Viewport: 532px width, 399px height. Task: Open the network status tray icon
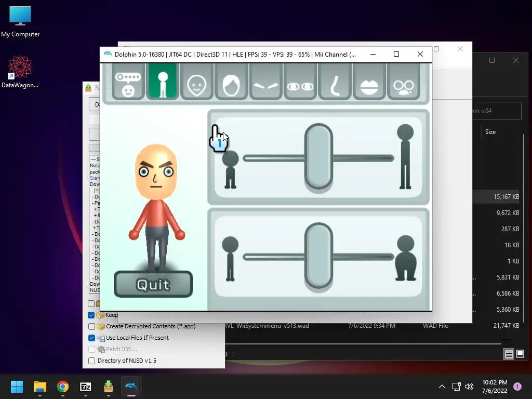(x=456, y=387)
